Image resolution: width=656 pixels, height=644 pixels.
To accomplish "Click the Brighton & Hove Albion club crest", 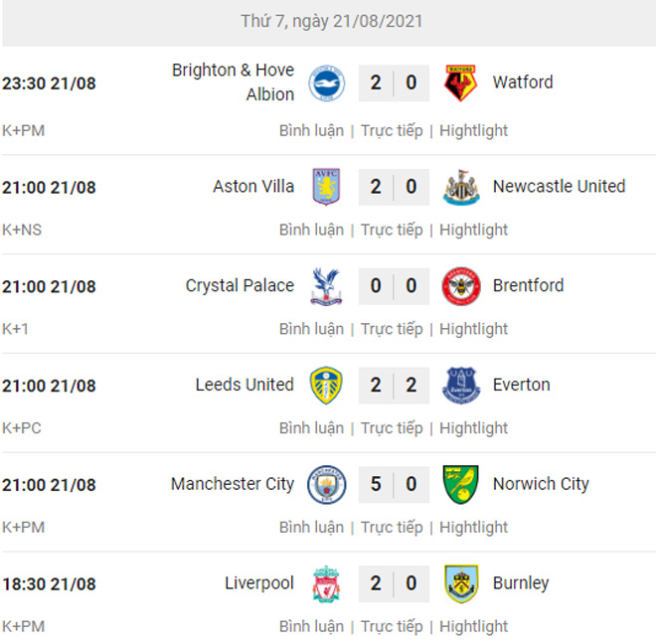I will pos(326,82).
